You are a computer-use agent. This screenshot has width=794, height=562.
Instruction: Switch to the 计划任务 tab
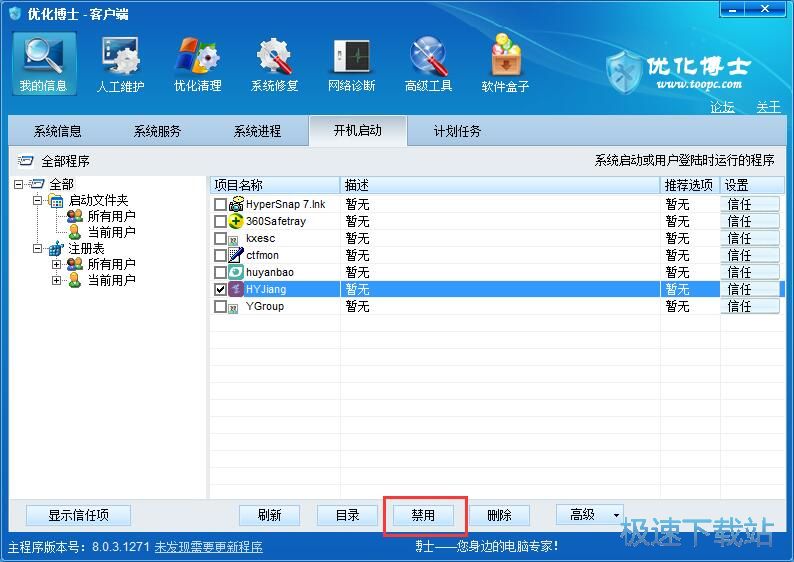(x=457, y=131)
